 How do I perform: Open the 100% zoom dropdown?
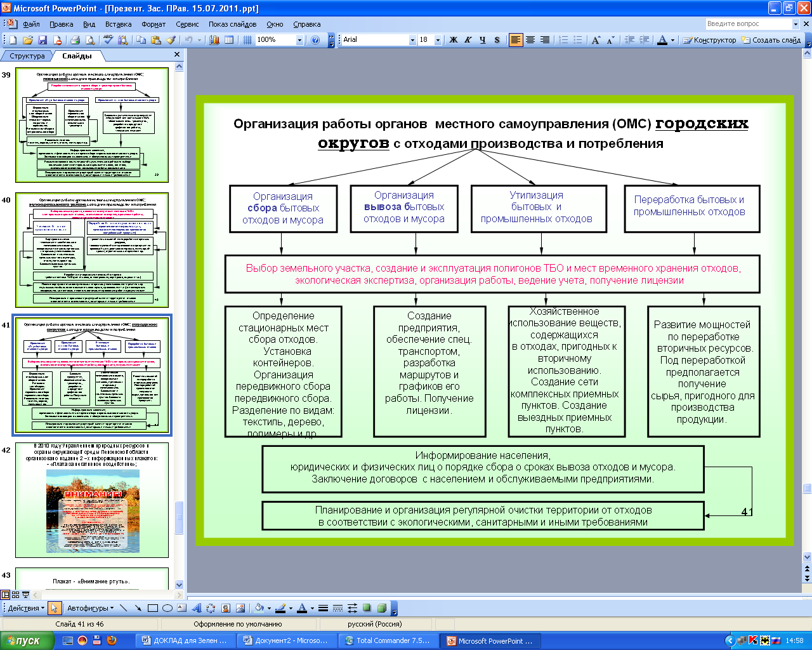299,40
